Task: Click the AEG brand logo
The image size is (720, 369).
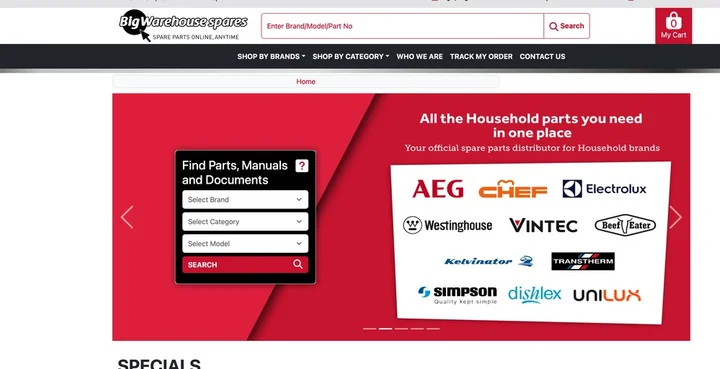Action: [438, 189]
